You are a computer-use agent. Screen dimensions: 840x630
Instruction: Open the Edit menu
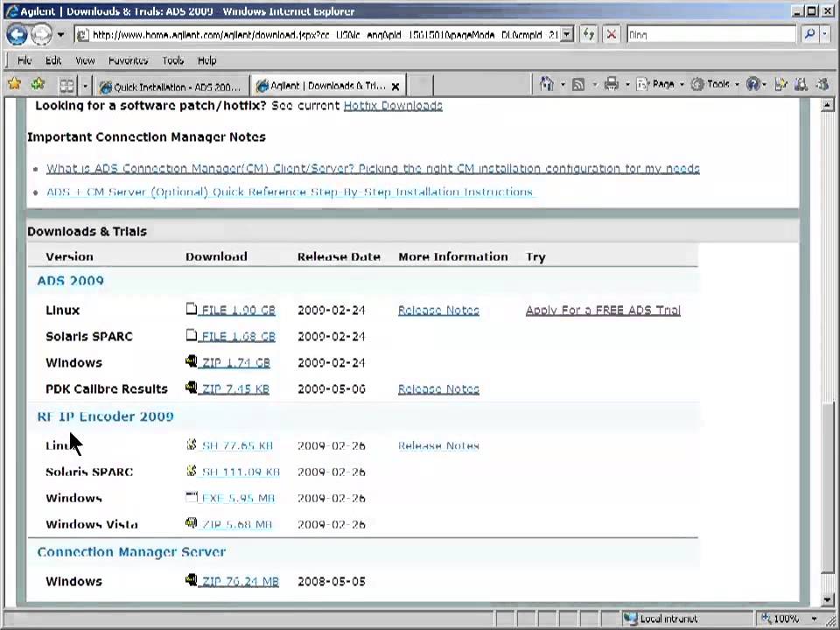point(53,60)
